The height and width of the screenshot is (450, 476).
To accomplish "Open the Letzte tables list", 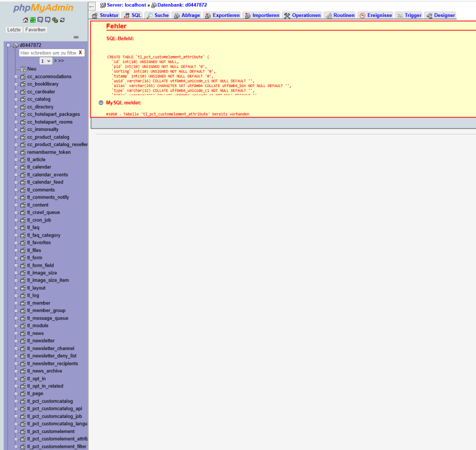I will click(x=14, y=30).
